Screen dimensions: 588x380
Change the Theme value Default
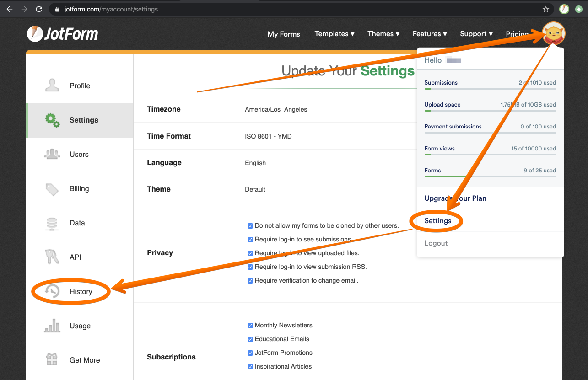[255, 189]
